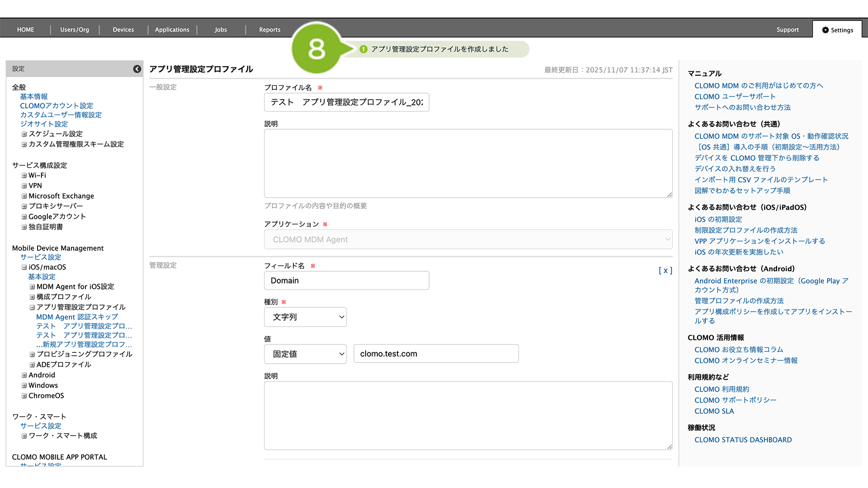Open MDM Agent 認証スキップ profile link
The height and width of the screenshot is (488, 868).
click(77, 317)
